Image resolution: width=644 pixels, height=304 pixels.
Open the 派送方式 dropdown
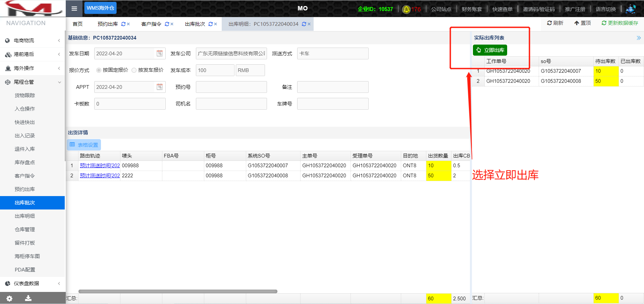333,53
